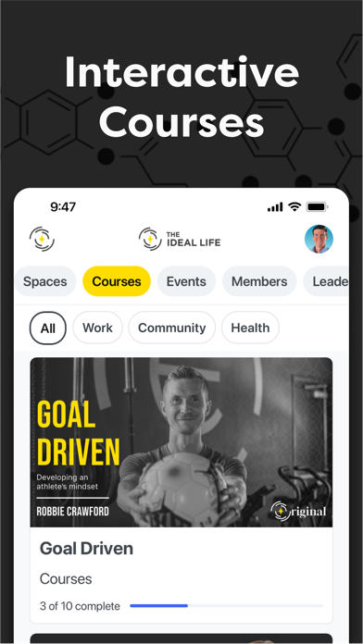The image size is (363, 644).
Task: Tap the Goal Driven course title
Action: click(x=86, y=549)
